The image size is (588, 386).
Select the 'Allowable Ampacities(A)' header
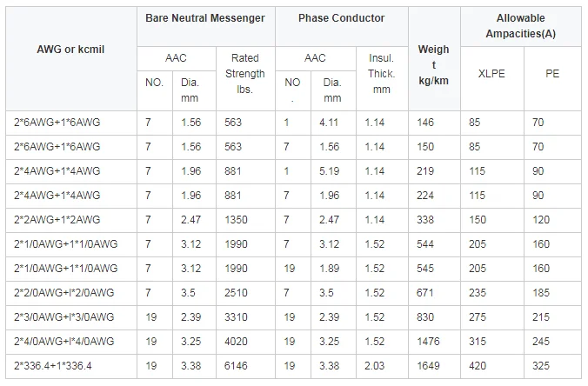pos(520,26)
